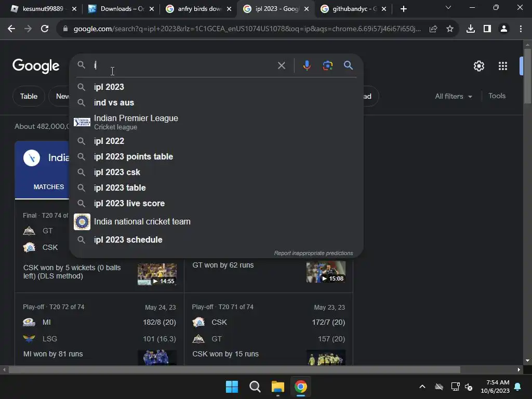Reload the current page
Viewport: 532px width, 399px height.
pos(45,29)
